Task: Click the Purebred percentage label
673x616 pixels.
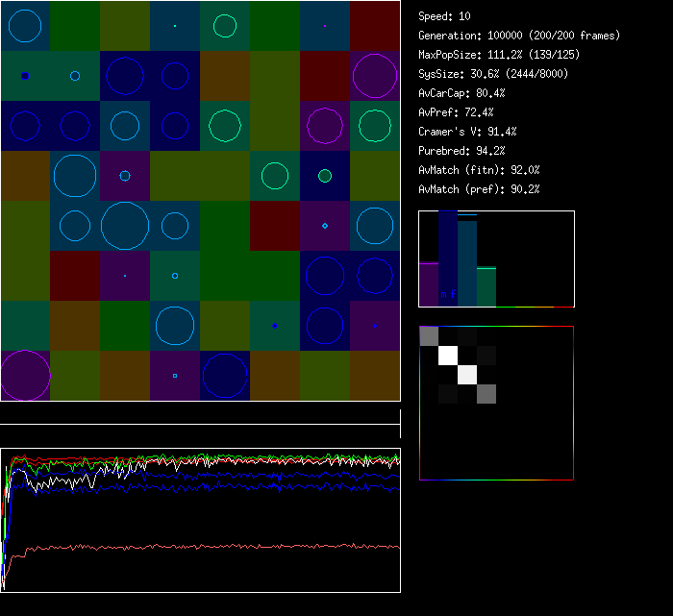Action: coord(461,151)
